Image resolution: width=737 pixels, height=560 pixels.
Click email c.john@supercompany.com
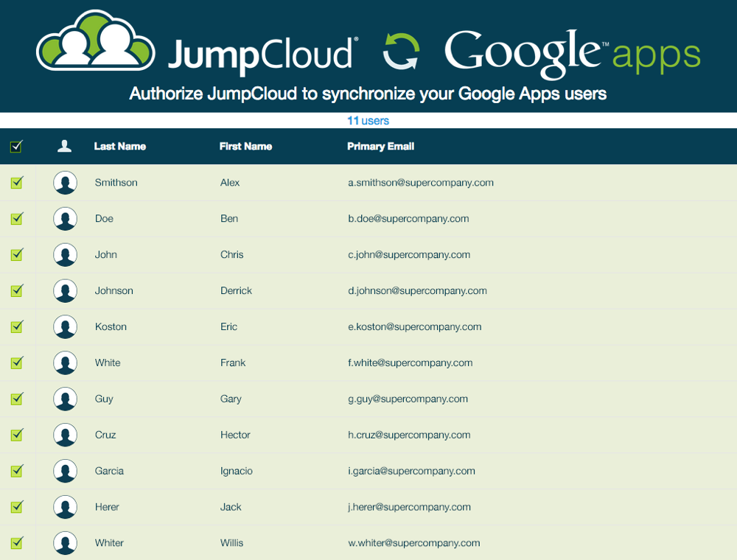pos(409,255)
